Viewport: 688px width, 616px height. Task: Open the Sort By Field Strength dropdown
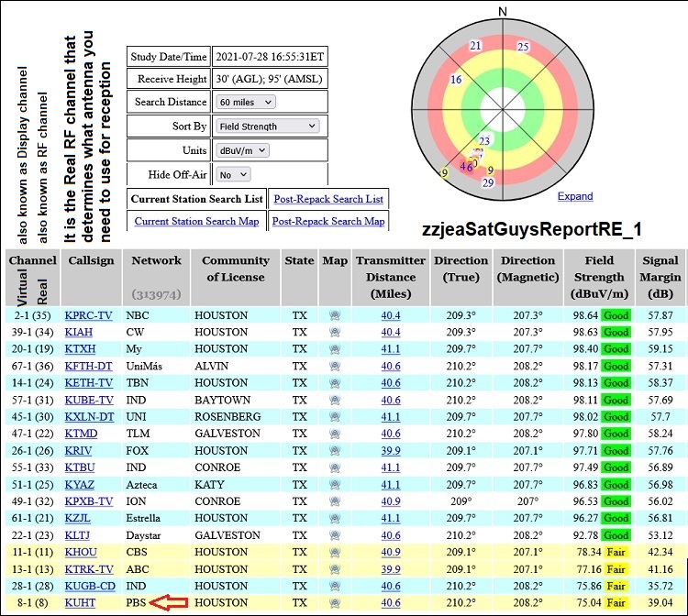[268, 126]
